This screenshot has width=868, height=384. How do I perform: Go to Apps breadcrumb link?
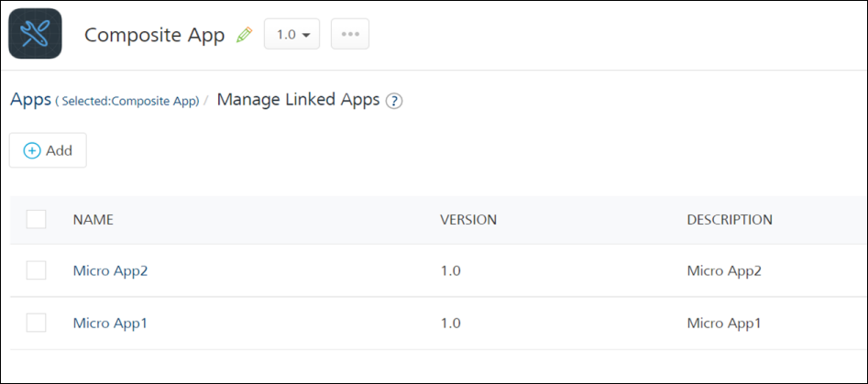click(x=30, y=100)
